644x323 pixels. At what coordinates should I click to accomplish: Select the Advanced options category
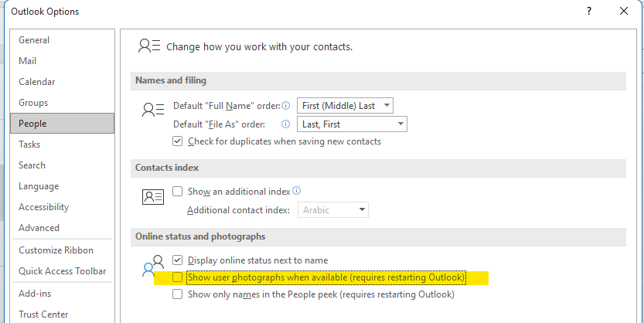pos(39,228)
